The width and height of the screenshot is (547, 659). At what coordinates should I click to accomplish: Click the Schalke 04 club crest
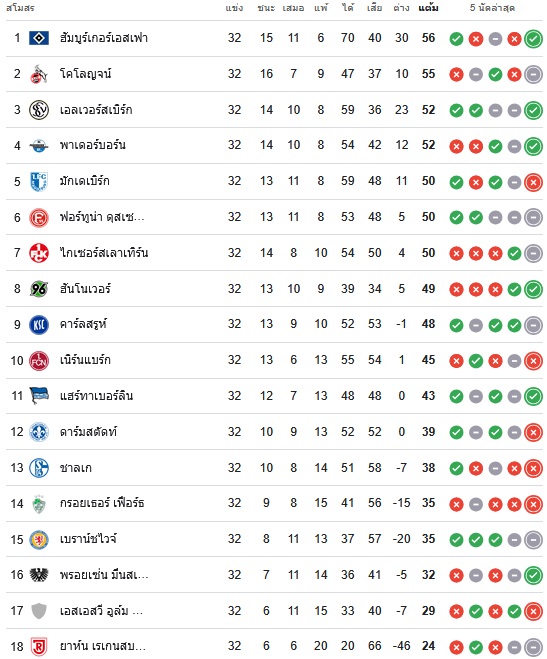pyautogui.click(x=39, y=468)
